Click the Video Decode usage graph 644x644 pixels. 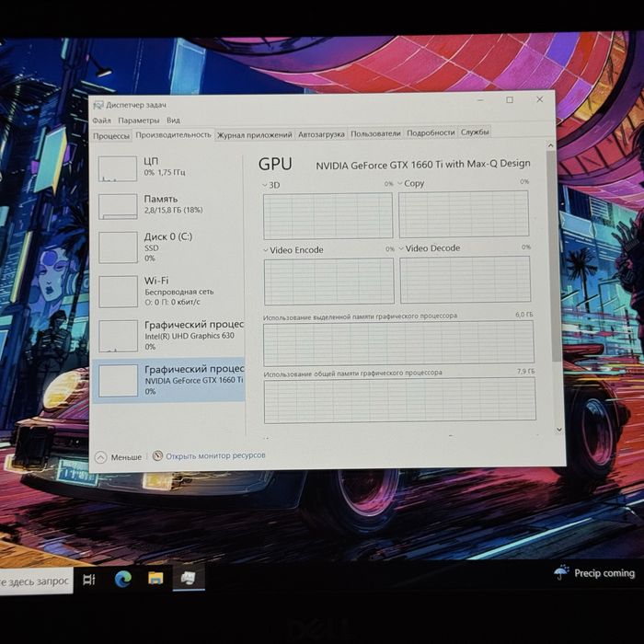coord(466,280)
